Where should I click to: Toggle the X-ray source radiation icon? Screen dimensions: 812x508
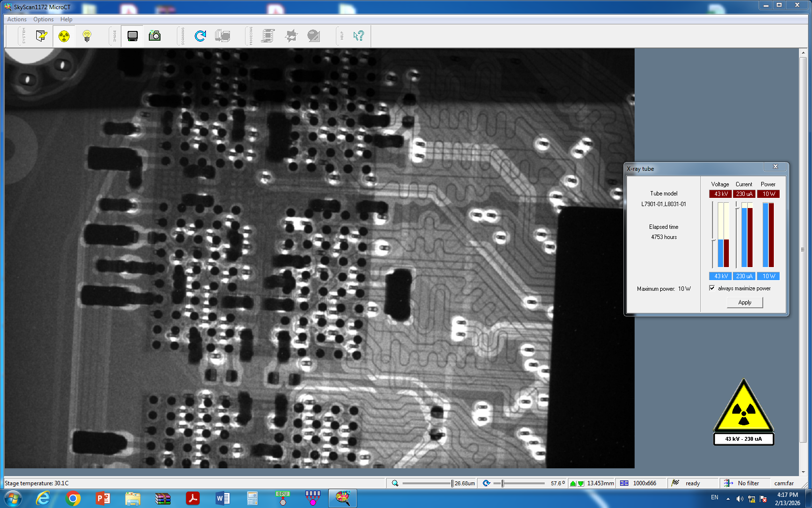(64, 36)
